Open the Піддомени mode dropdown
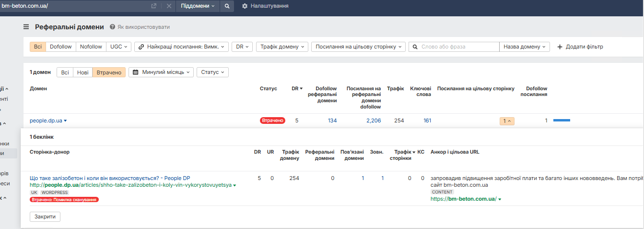This screenshot has width=644, height=229. (198, 6)
